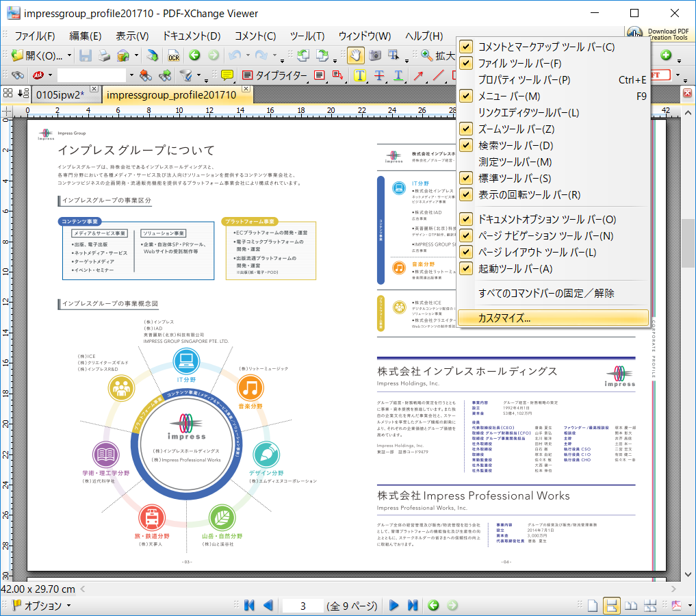Open the search text box dropdown arrow
The height and width of the screenshot is (616, 696).
pos(131,75)
